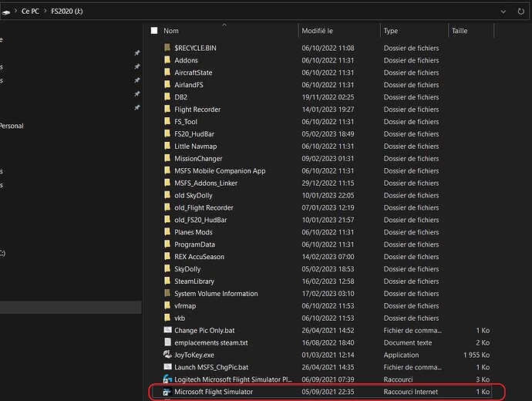Screen dimensions: 532x401
Task: Click the JoyToKey.exe application icon
Action: pyautogui.click(x=167, y=355)
